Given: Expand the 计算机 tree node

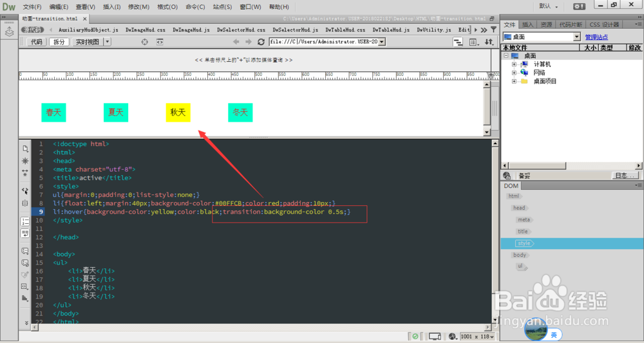Looking at the screenshot, I should [514, 64].
